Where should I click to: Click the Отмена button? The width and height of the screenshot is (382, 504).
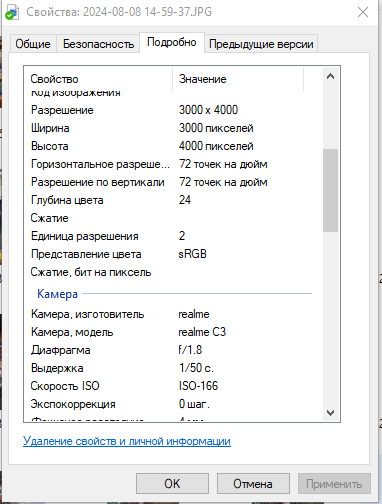(253, 484)
